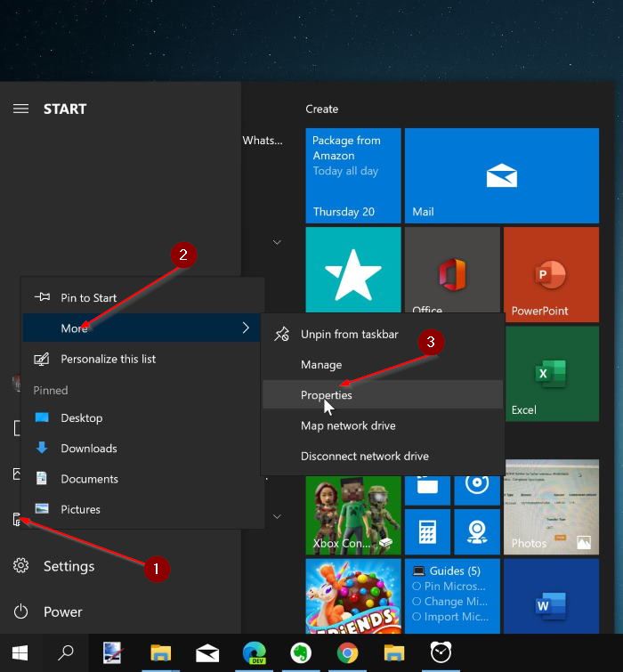
Task: Open Evernote on the taskbar
Action: coord(301,653)
